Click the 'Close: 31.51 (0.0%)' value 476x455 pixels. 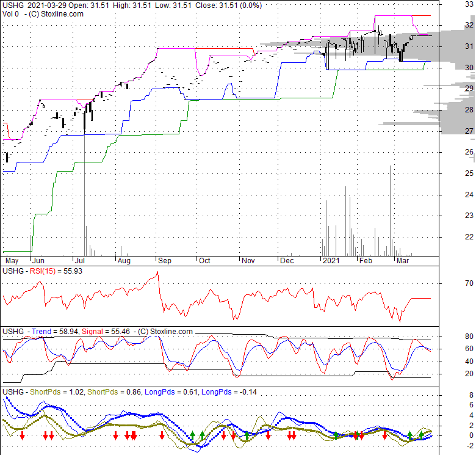[229, 5]
